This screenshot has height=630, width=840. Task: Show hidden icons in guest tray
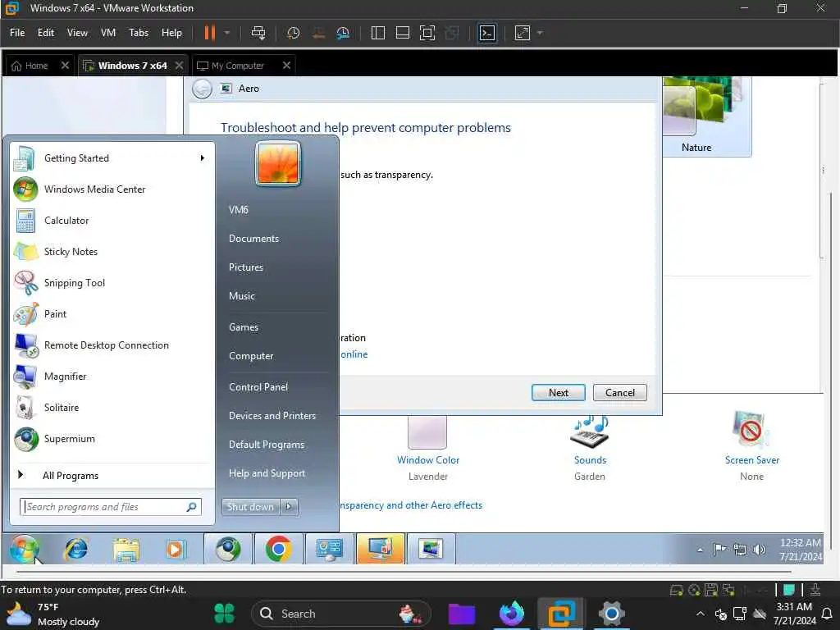point(700,550)
